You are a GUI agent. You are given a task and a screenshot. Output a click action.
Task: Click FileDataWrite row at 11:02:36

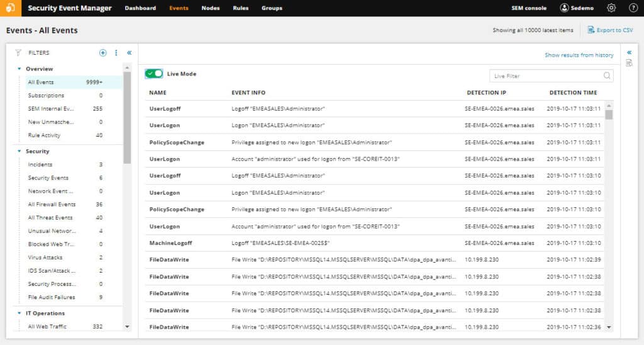click(375, 327)
